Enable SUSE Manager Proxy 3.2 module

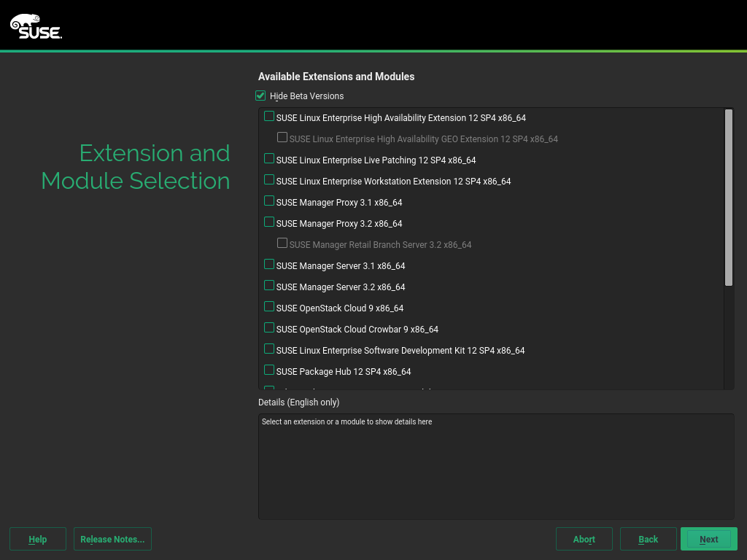point(269,222)
